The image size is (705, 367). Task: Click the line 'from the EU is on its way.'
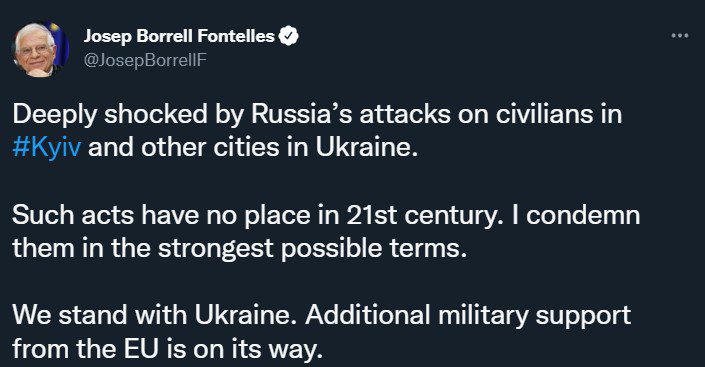coord(168,349)
